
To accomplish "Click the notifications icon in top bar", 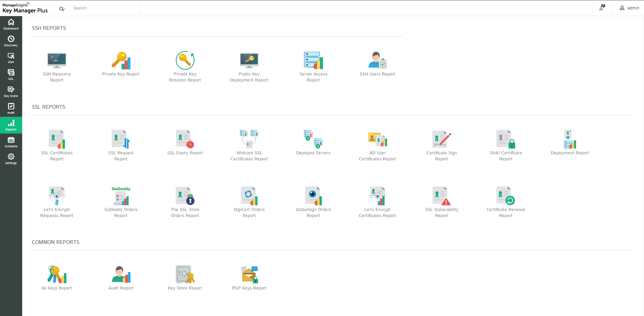I will click(602, 8).
